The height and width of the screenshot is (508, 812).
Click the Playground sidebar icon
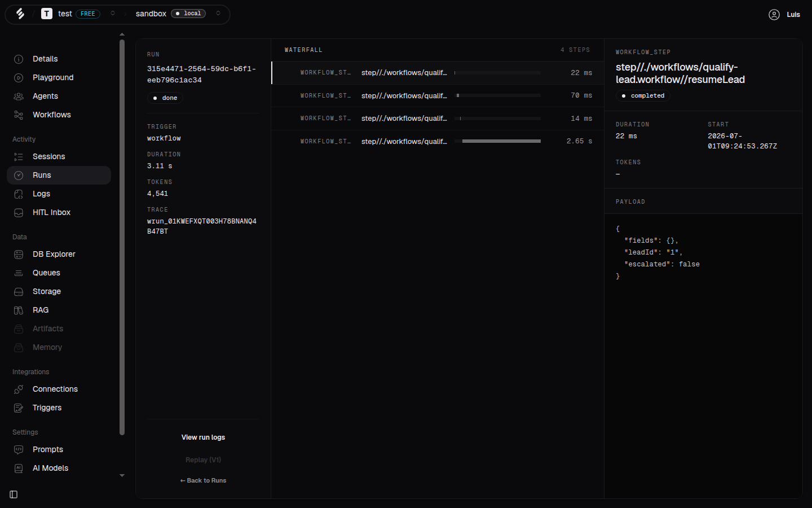(19, 77)
